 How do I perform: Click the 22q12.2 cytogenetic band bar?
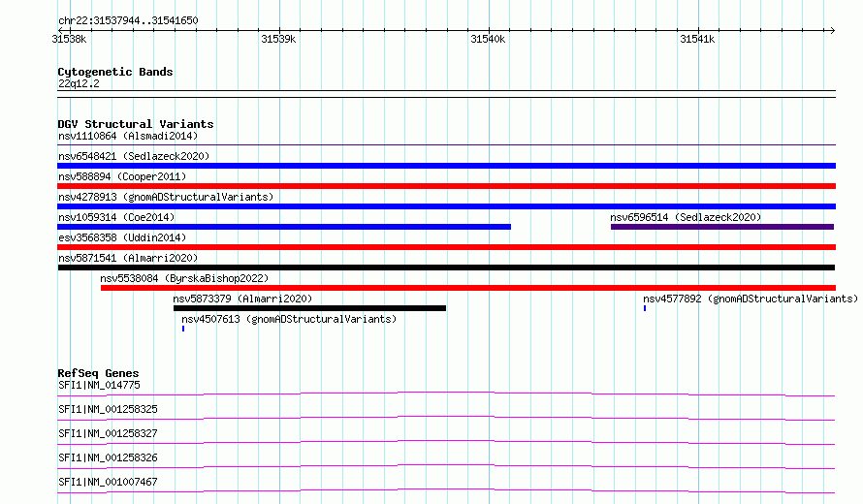[446, 94]
